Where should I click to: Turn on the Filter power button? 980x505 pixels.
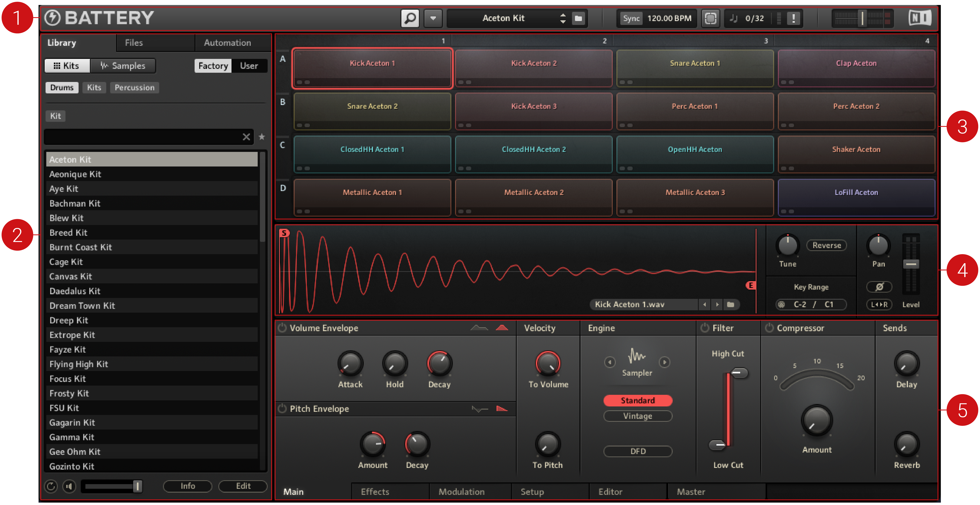coord(705,328)
